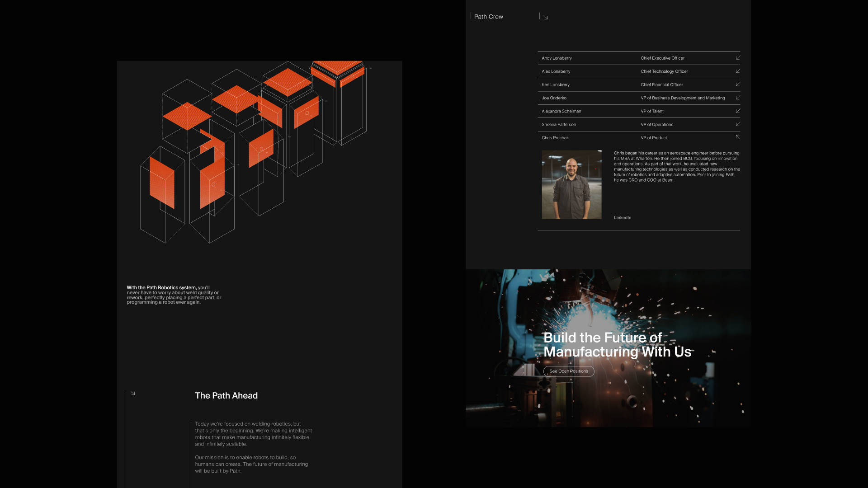868x488 pixels.
Task: Click the Path Crew section heading
Action: [x=488, y=17]
